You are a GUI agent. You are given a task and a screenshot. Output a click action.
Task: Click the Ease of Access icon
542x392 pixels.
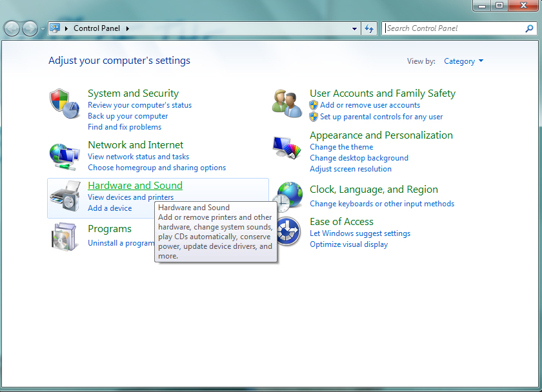pyautogui.click(x=289, y=231)
